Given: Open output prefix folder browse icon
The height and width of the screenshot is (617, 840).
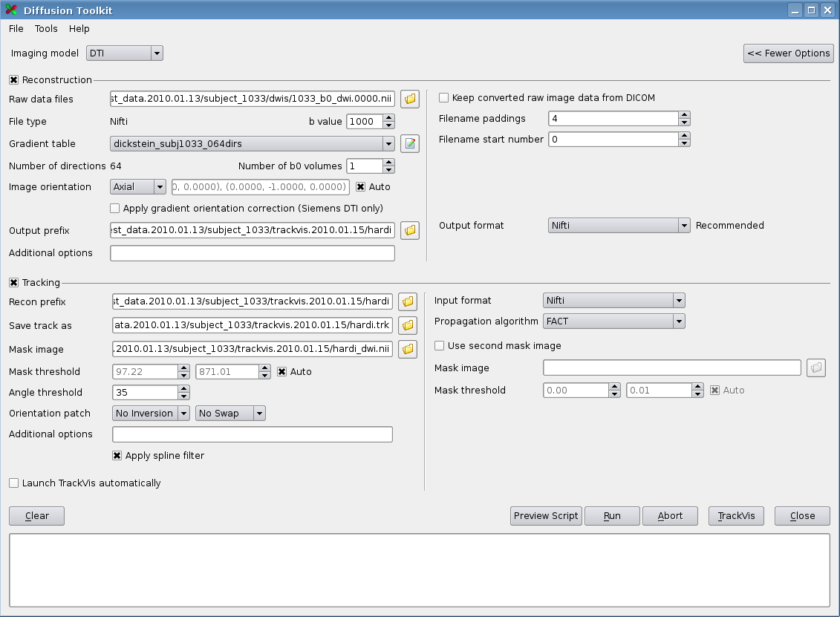Looking at the screenshot, I should coord(410,230).
